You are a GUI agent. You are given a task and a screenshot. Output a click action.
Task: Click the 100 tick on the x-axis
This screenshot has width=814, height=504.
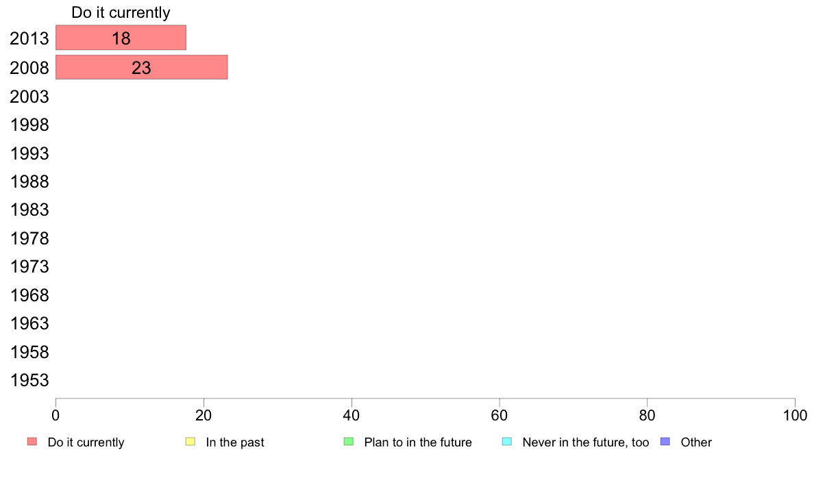point(795,415)
